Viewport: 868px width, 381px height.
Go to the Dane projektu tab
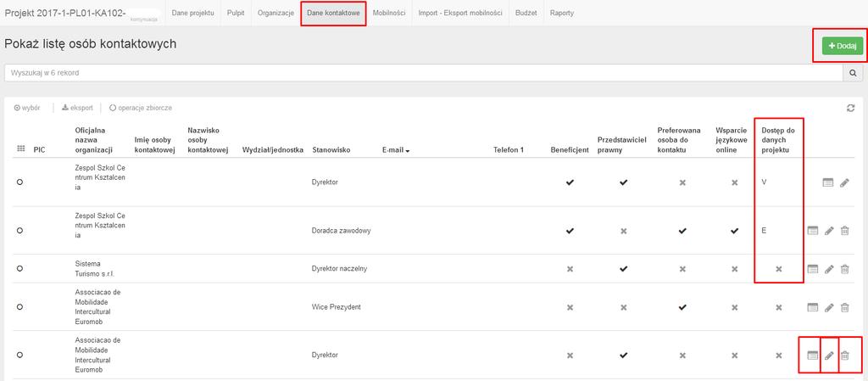click(x=192, y=13)
